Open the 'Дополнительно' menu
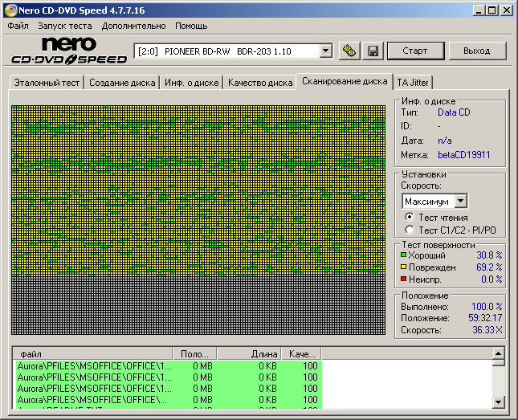The width and height of the screenshot is (518, 420). pos(133,26)
